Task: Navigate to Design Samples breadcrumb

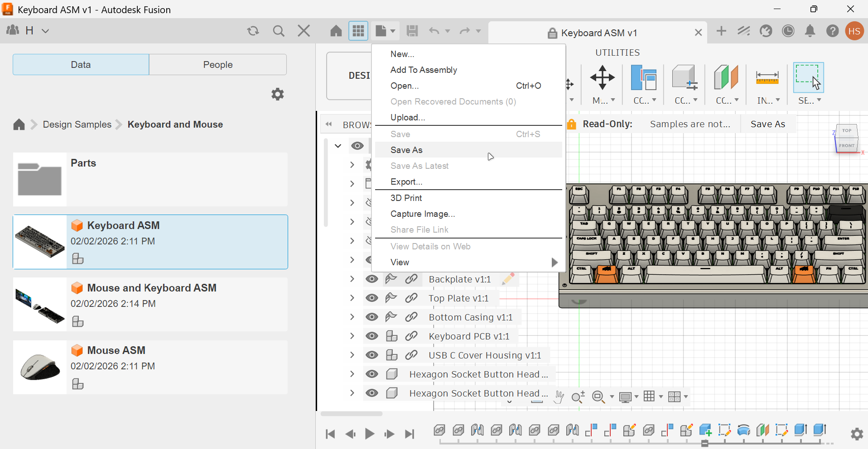Action: [x=77, y=124]
